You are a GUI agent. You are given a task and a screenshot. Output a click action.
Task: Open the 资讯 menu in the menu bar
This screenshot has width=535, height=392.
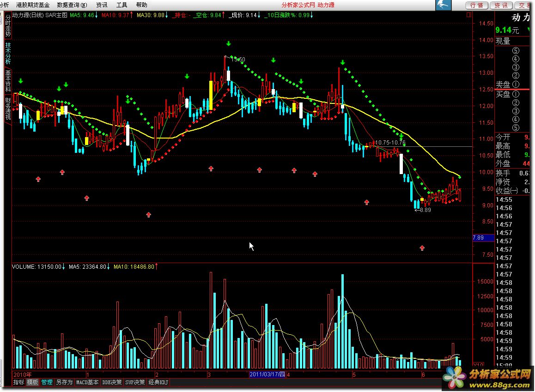102,5
